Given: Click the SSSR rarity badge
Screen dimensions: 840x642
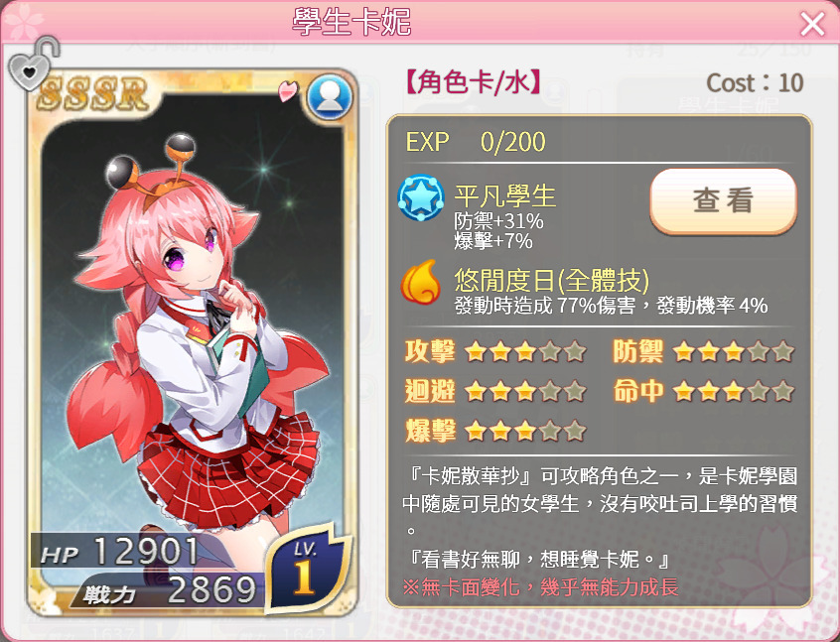Looking at the screenshot, I should pyautogui.click(x=92, y=93).
